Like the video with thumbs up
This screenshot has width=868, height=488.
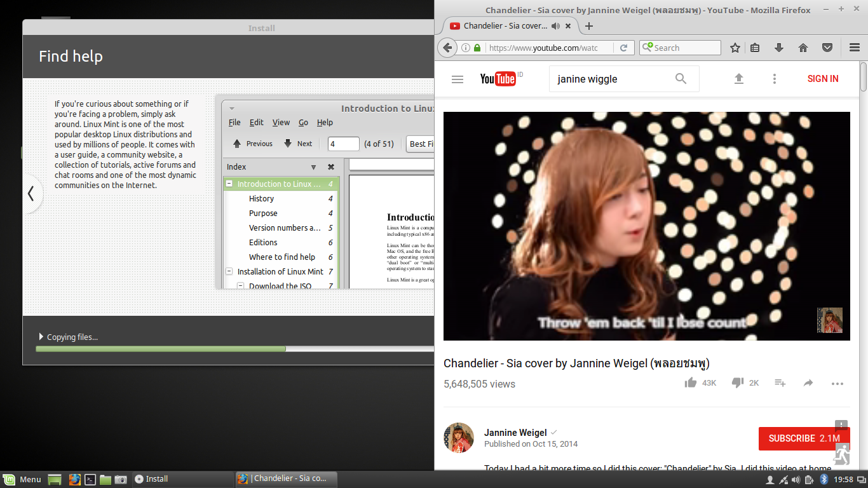tap(691, 383)
